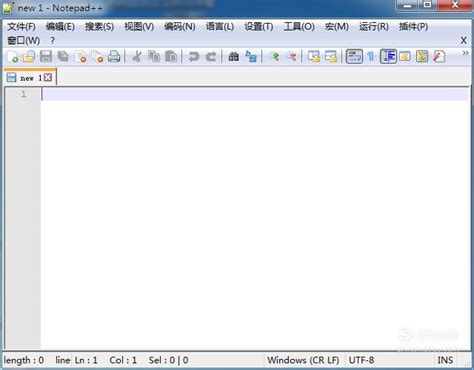Click the red function list icon
This screenshot has height=370, width=474.
click(x=439, y=57)
